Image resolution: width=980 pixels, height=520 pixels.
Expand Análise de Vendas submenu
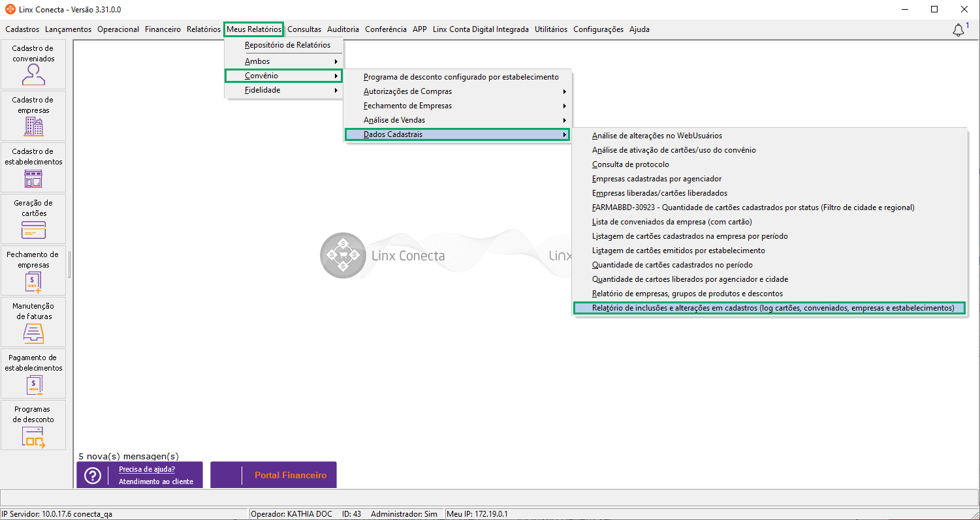(458, 120)
